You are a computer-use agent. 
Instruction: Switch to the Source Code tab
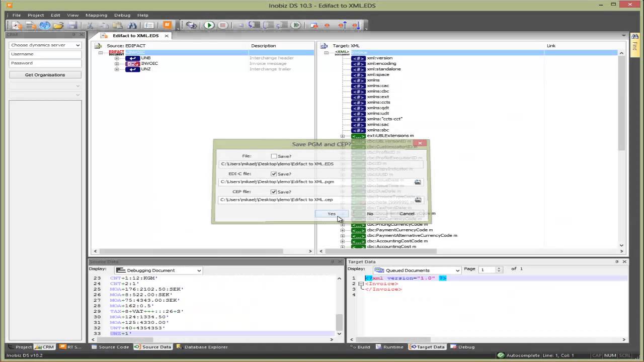click(110, 347)
